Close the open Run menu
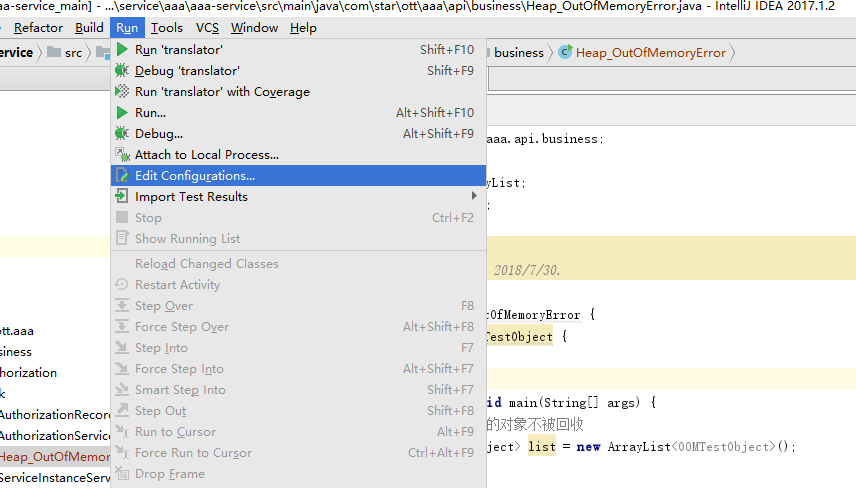Viewport: 856px width, 488px height. point(127,28)
